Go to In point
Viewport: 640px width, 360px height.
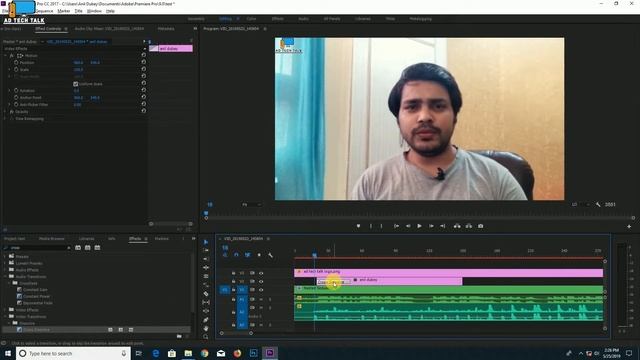coord(396,226)
